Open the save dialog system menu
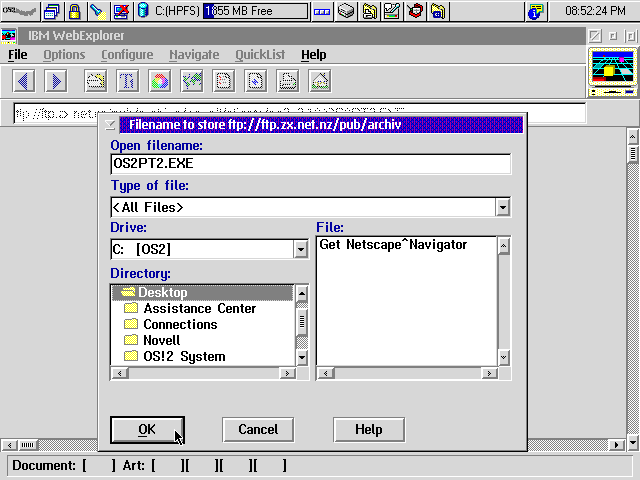 pyautogui.click(x=110, y=124)
